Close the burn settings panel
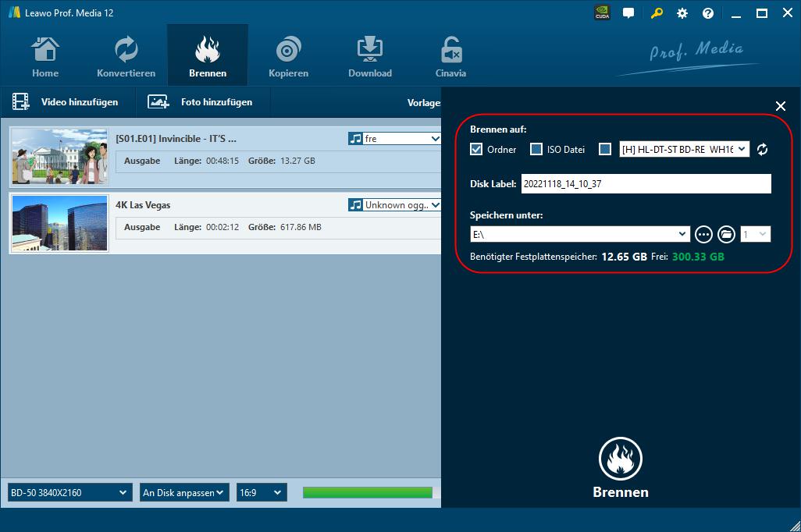 point(781,106)
